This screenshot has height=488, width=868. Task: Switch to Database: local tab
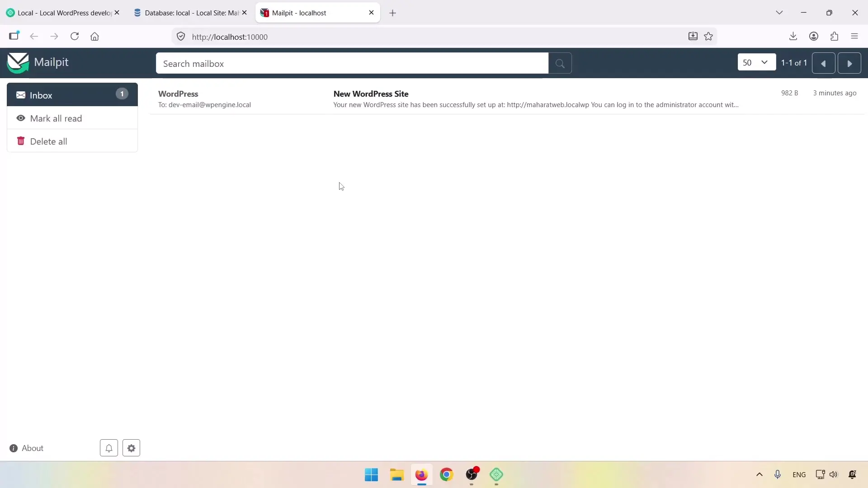pos(191,13)
